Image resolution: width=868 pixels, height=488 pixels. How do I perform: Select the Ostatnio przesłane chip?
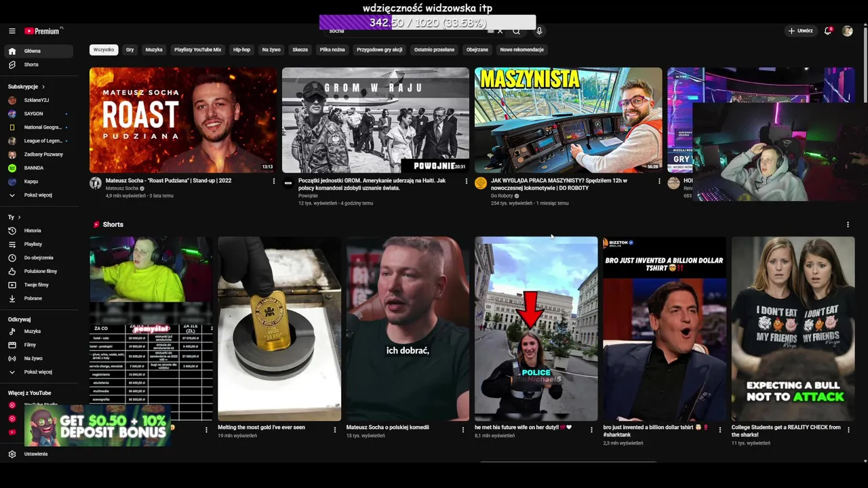point(434,49)
